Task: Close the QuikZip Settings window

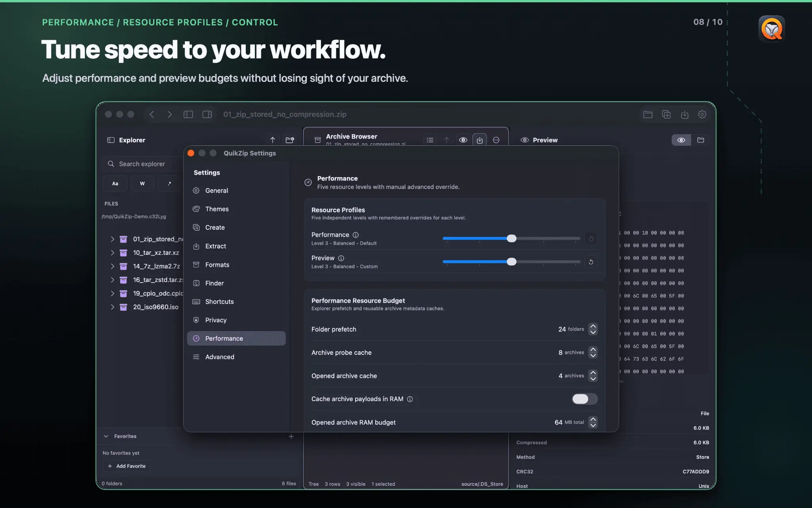Action: coord(191,153)
